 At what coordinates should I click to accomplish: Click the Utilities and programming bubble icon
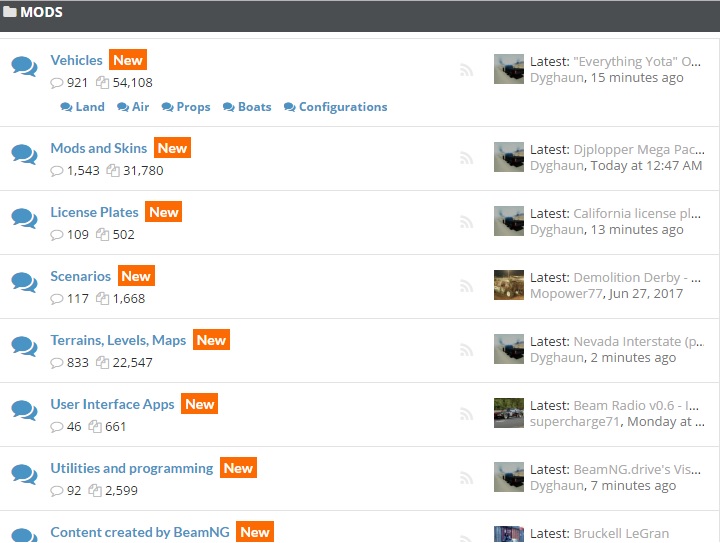point(24,475)
